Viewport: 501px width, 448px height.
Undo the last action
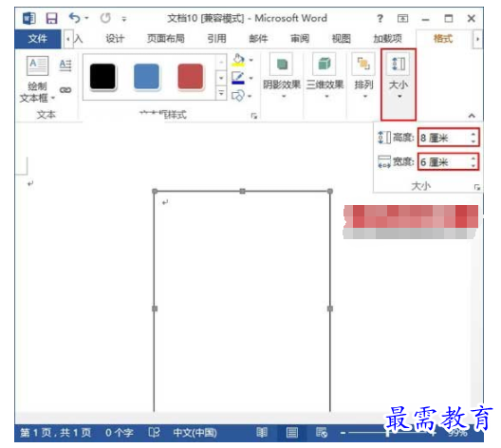point(74,18)
